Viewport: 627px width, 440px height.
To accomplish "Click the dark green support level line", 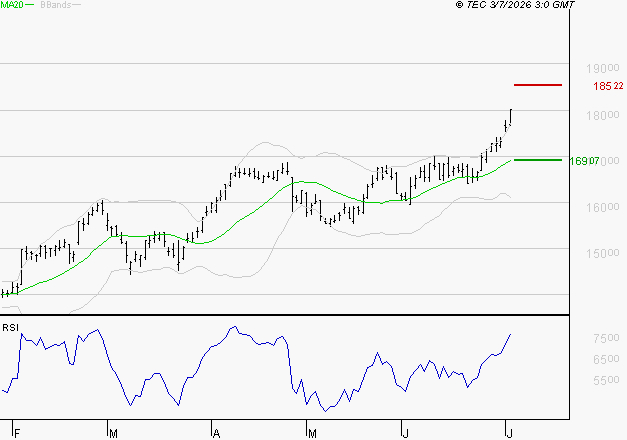I will coord(538,160).
